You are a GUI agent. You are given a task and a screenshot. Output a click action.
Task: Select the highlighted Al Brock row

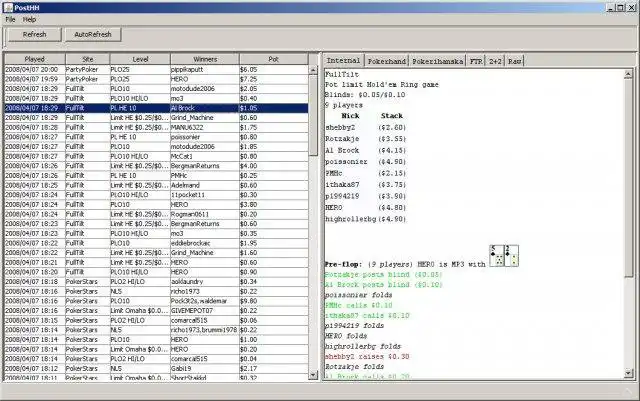click(156, 108)
